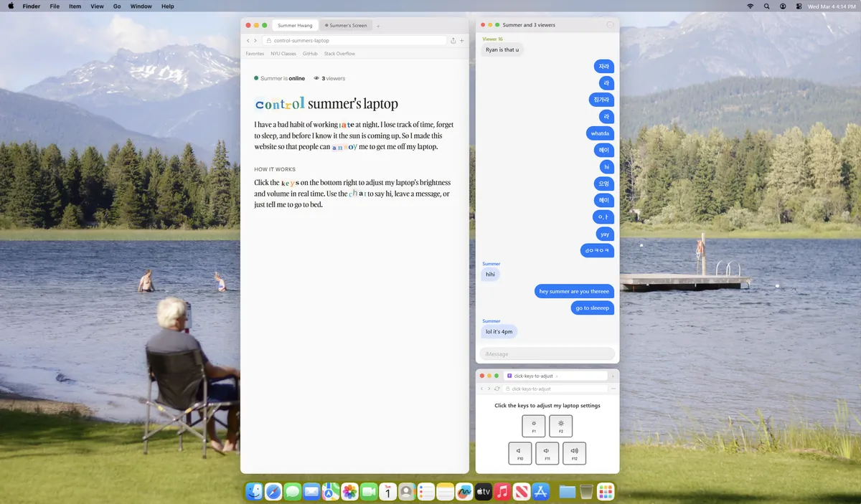Open a new tab next to Summer's Screen
The width and height of the screenshot is (861, 504).
point(378,26)
